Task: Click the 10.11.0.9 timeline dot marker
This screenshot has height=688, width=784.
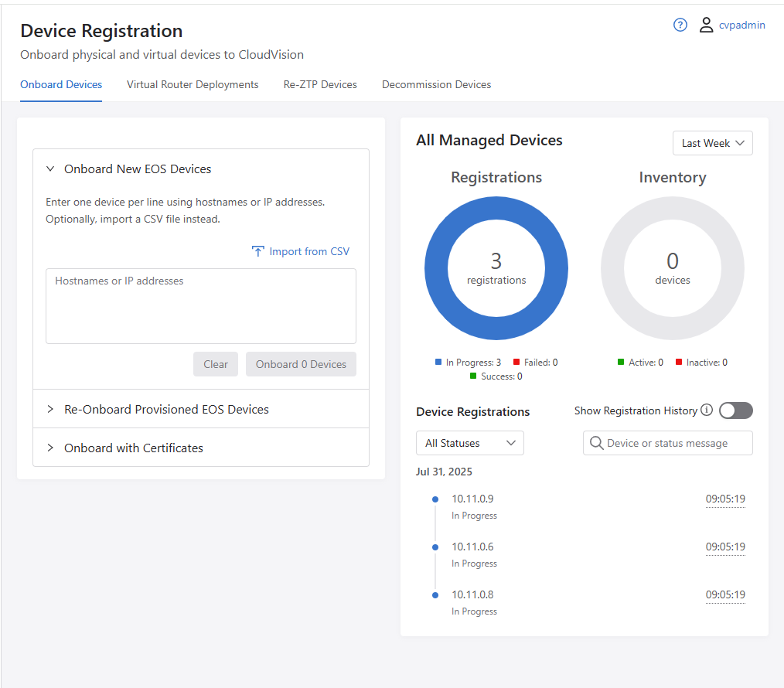Action: coord(435,499)
